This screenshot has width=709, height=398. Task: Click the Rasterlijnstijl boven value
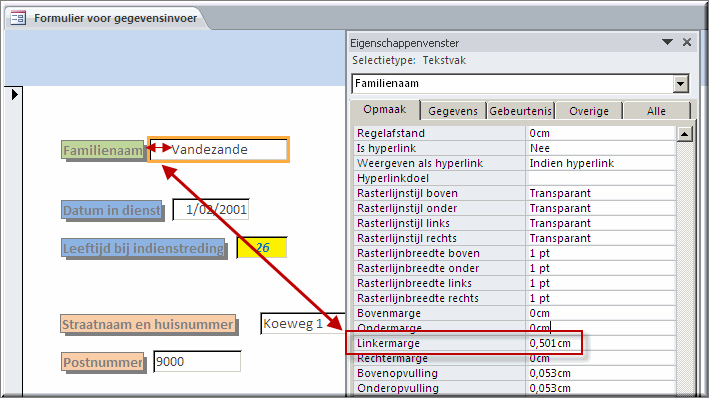tap(601, 193)
